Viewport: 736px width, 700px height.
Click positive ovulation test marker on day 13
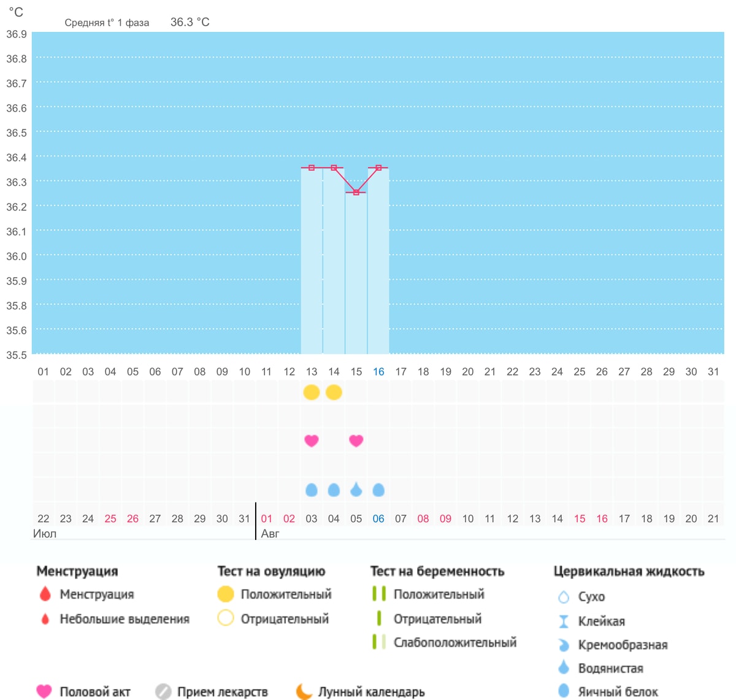coord(312,392)
